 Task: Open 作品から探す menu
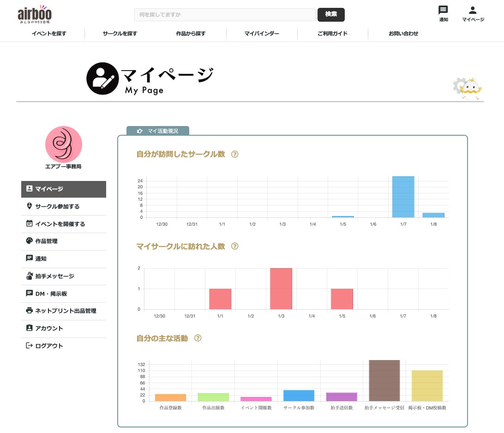tap(191, 33)
